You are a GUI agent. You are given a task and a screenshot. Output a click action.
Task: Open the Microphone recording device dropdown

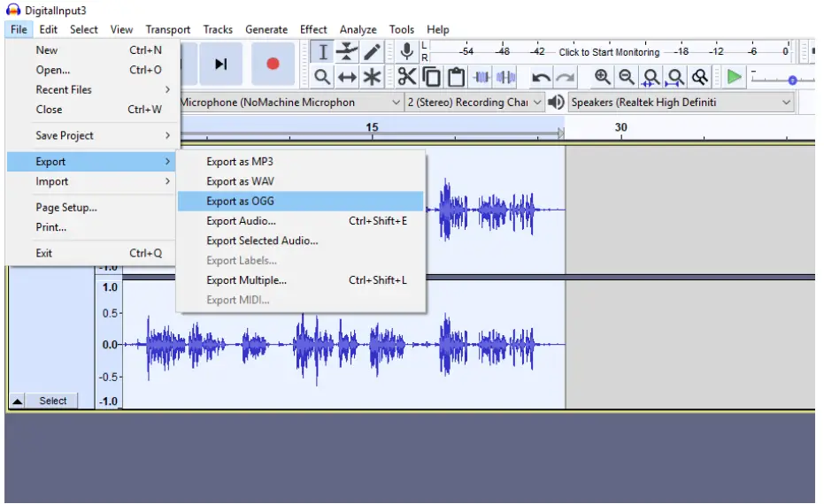point(289,103)
